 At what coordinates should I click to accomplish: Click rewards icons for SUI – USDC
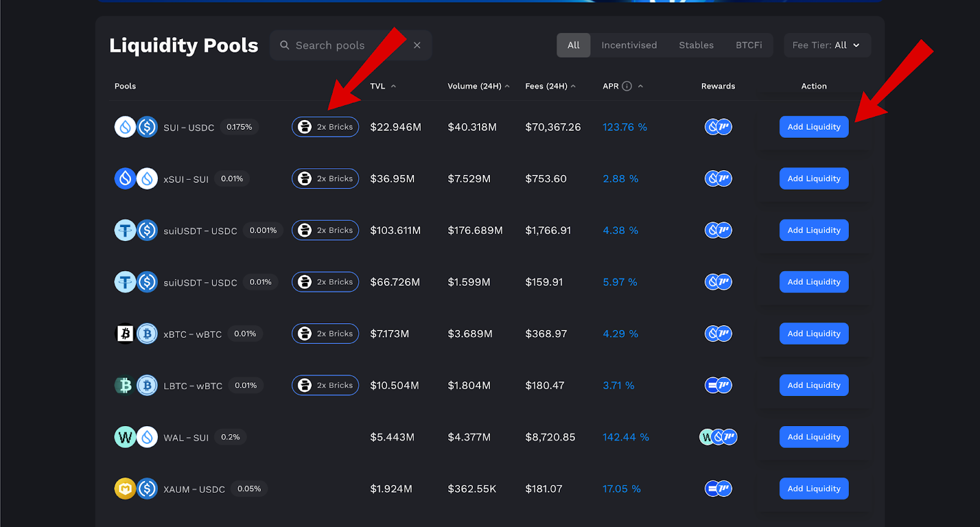[x=718, y=127]
